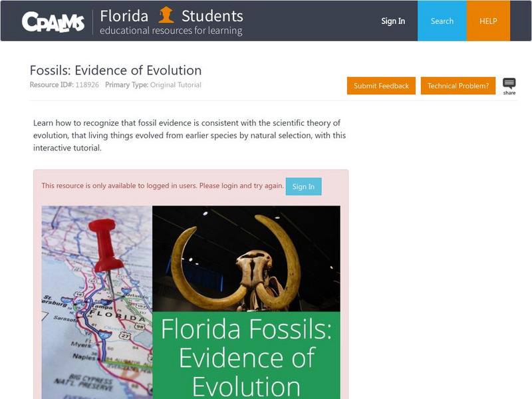Click the green 'Florida Fossils' title banner
Screen dimensions: 532x399
(246, 356)
